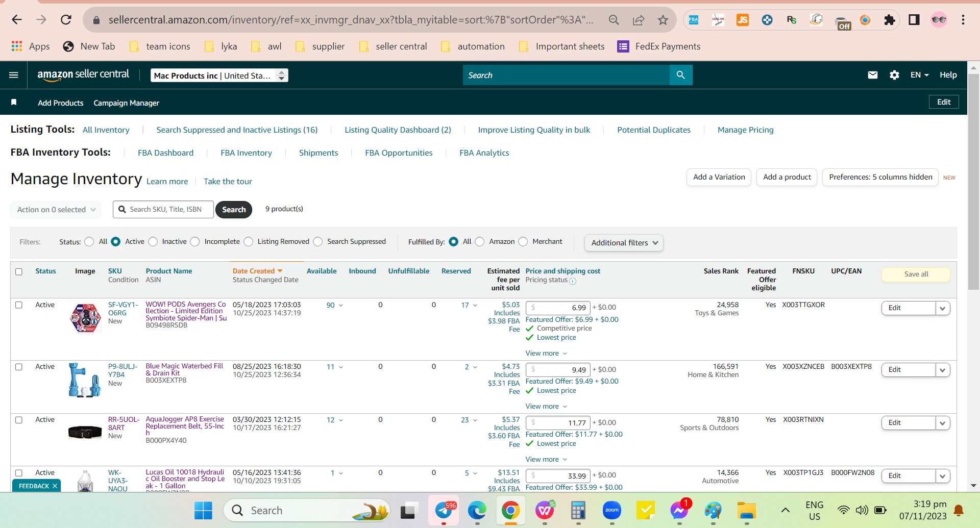Click the header Search input box

tap(567, 75)
